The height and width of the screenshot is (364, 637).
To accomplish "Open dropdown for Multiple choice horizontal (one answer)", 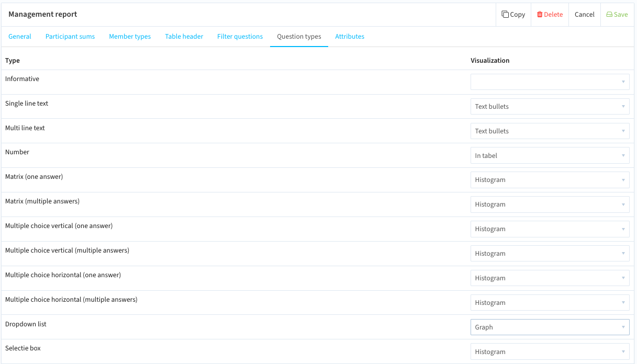I will (550, 278).
